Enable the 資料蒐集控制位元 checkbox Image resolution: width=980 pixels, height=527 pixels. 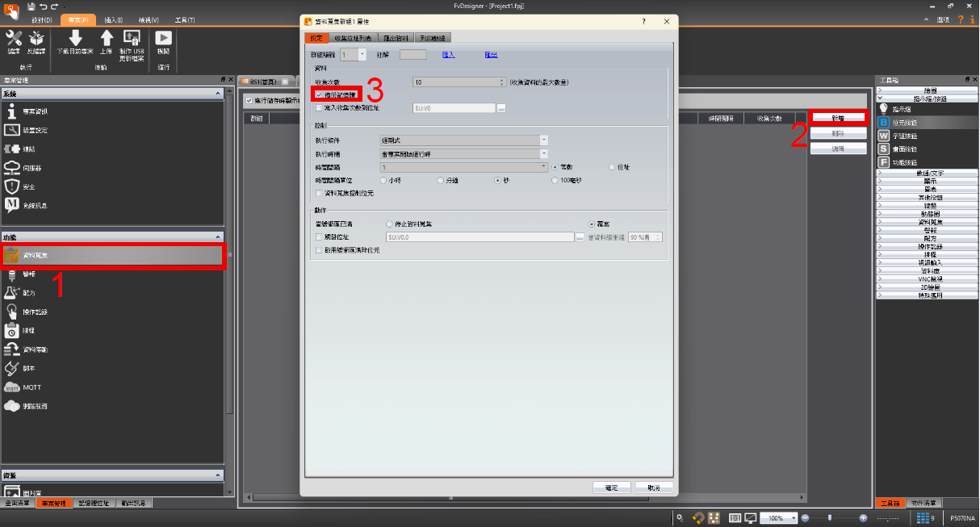[x=319, y=194]
